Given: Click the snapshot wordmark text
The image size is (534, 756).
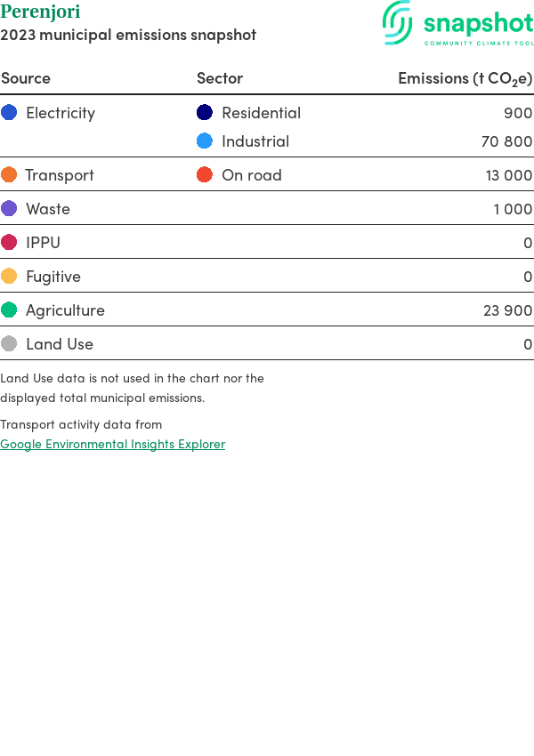Looking at the screenshot, I should pyautogui.click(x=478, y=22).
